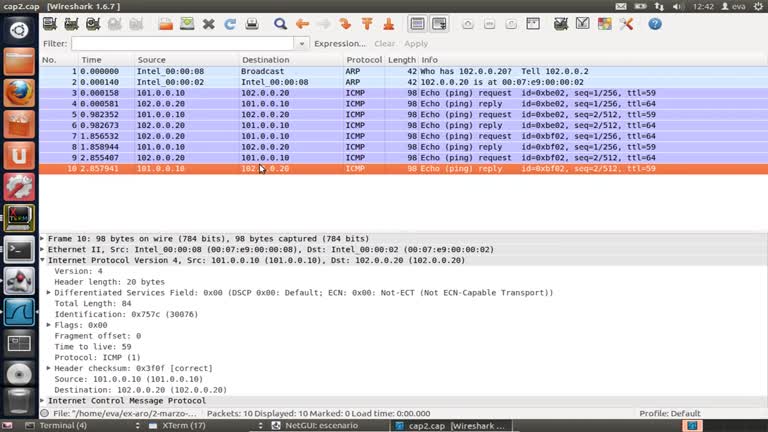Select packet 3 at time 0.000158

click(x=403, y=93)
